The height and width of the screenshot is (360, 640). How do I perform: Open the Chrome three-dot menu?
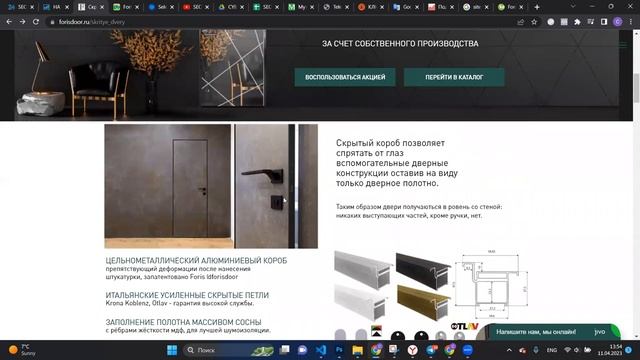tap(631, 22)
